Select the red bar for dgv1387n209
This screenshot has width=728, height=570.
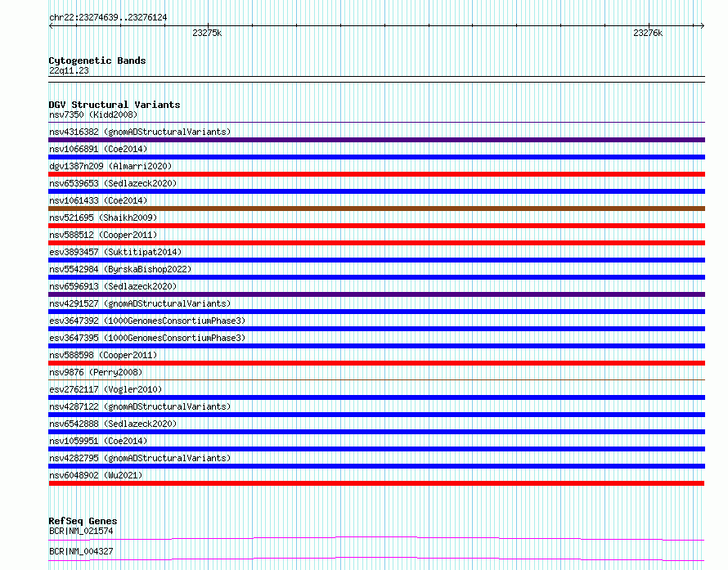[376, 174]
